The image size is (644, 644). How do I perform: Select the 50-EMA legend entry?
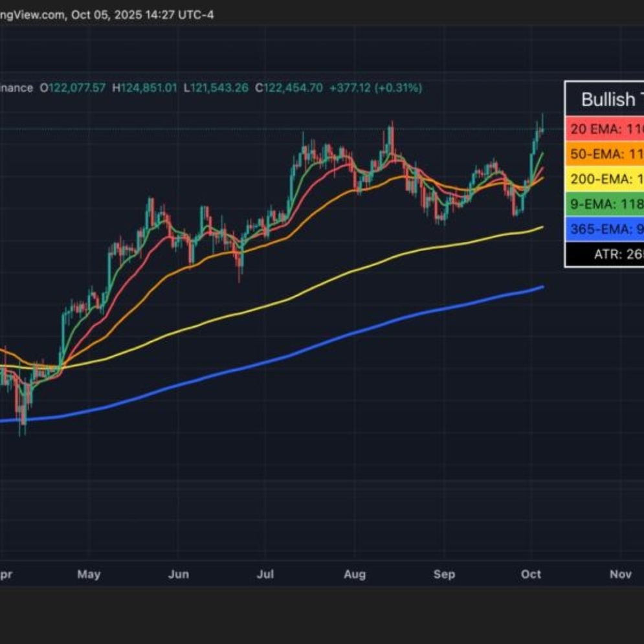pyautogui.click(x=605, y=154)
